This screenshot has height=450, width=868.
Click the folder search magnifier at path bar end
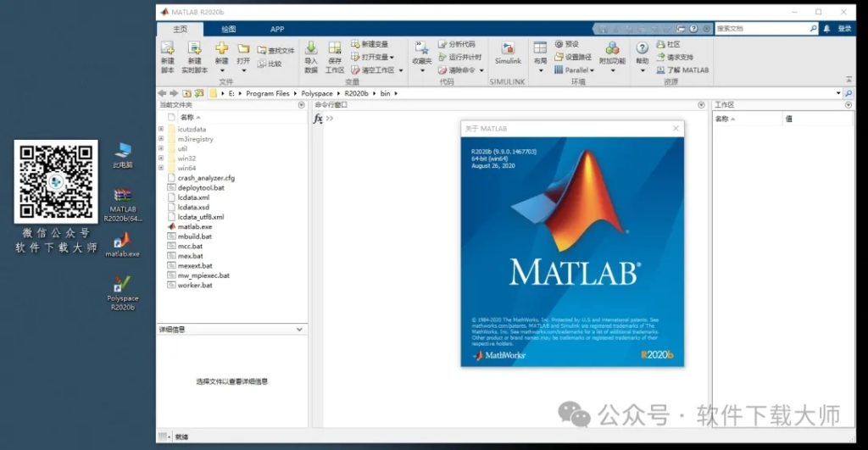coord(849,93)
